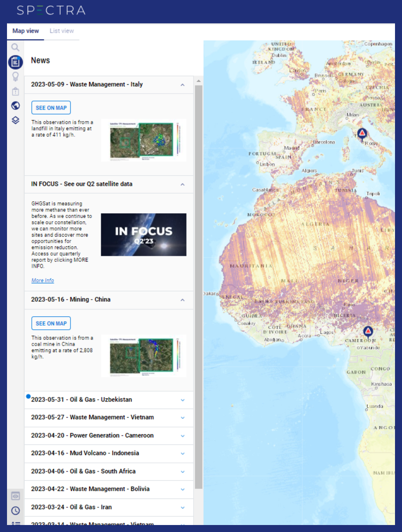The height and width of the screenshot is (532, 402).
Task: Switch to the List view tab
Action: 62,31
